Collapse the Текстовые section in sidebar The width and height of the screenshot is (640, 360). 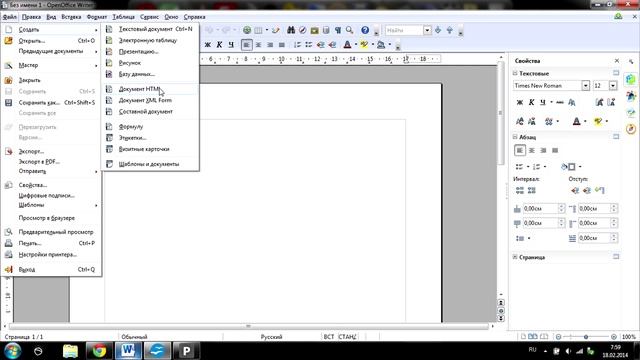point(515,73)
